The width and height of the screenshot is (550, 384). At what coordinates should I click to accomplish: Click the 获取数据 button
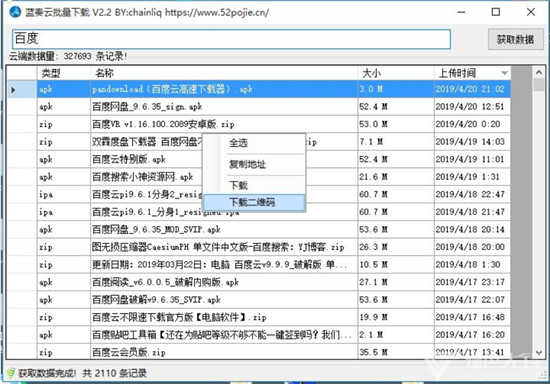(516, 39)
